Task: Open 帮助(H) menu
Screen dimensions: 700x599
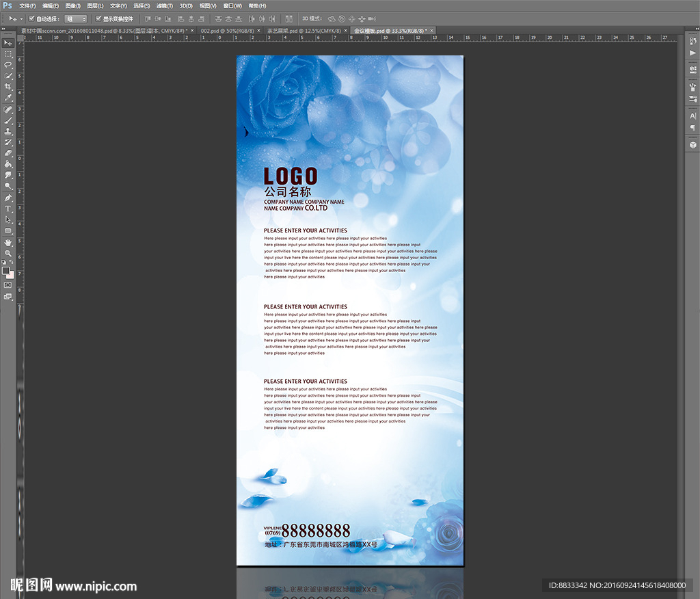Action: click(257, 5)
